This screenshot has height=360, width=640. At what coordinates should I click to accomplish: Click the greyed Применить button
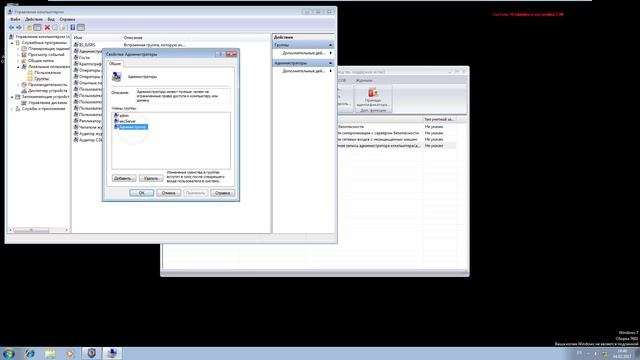[x=196, y=193]
